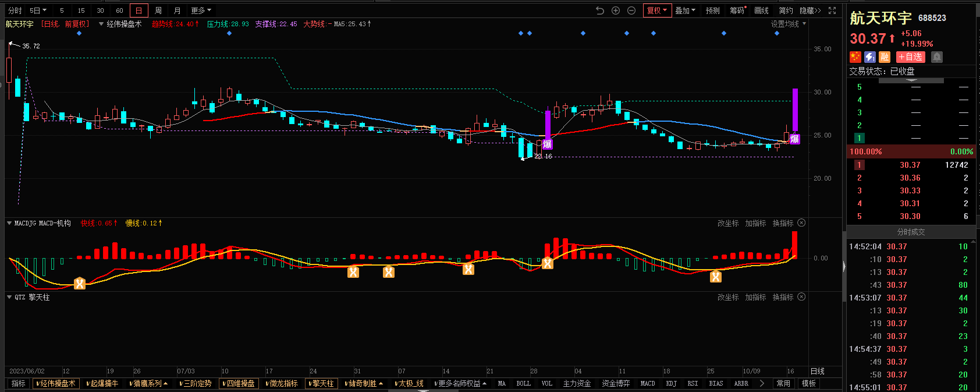The image size is (980, 392).
Task: Toggle the 微龙指标 indicator
Action: click(x=282, y=383)
